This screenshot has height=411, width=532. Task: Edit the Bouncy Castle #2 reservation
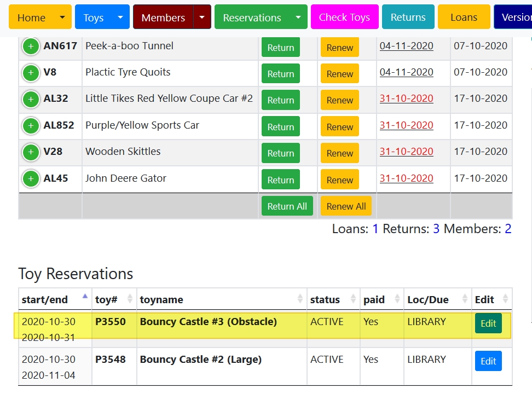tap(488, 361)
